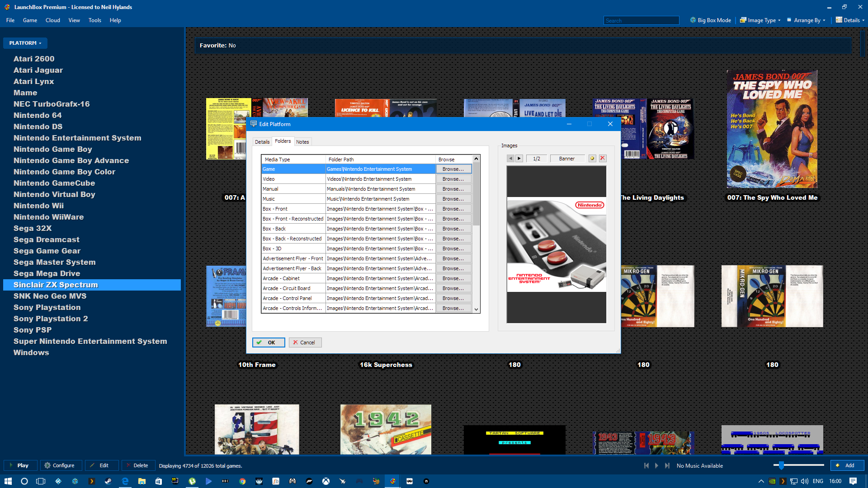Switch to the Details tab in Edit Platform
The width and height of the screenshot is (868, 488).
(x=262, y=142)
